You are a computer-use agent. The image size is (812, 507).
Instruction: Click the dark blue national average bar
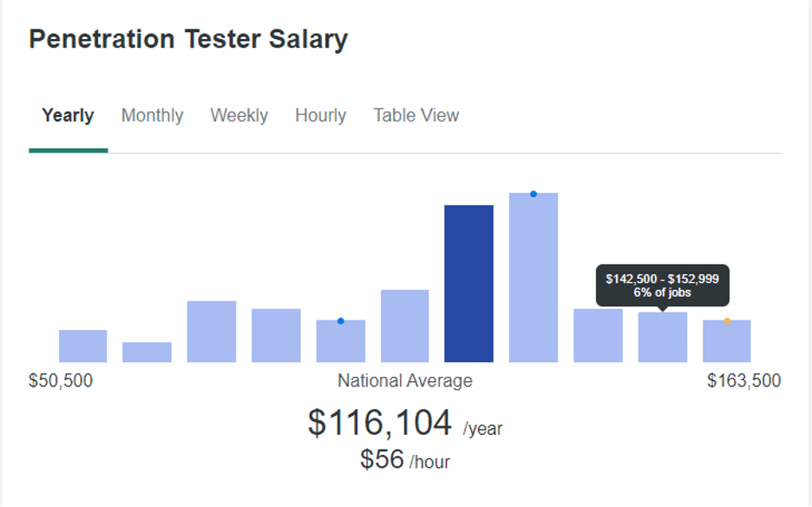click(468, 284)
